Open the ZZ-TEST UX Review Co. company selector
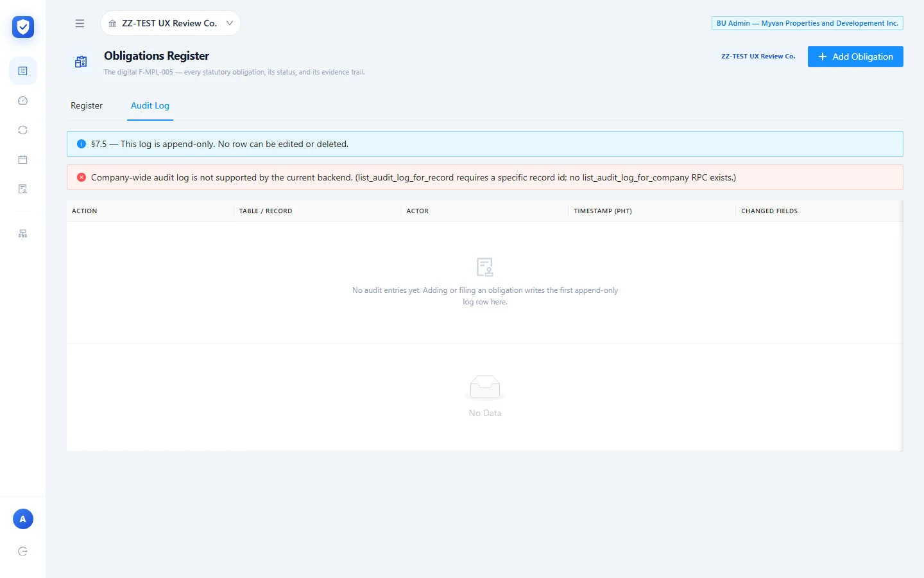Screen dimensions: 924x578 click(171, 23)
